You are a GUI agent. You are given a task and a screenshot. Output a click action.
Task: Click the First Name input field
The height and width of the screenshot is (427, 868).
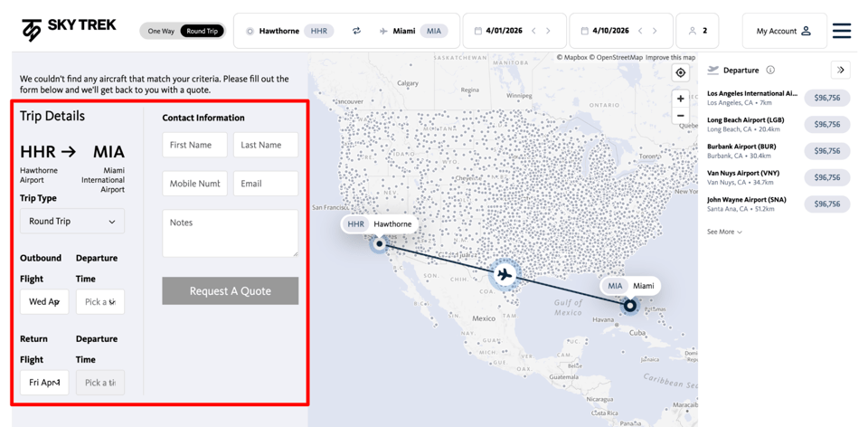pyautogui.click(x=194, y=145)
